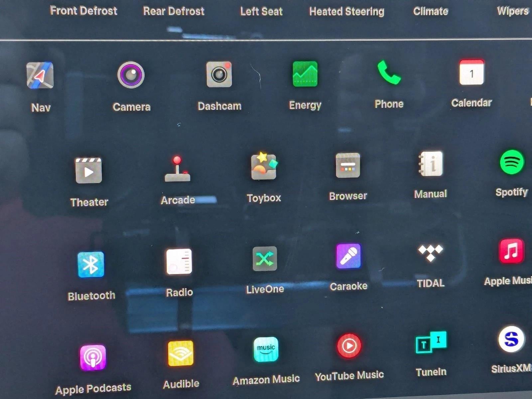Open the Arcade joystick icon
532x399 pixels.
[177, 169]
